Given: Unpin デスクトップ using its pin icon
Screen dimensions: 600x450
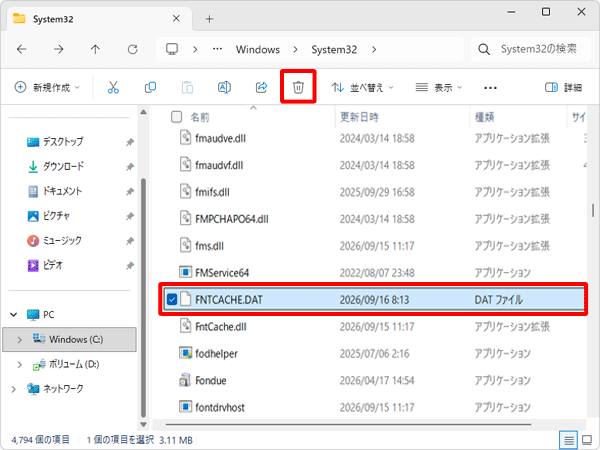Looking at the screenshot, I should tap(130, 142).
